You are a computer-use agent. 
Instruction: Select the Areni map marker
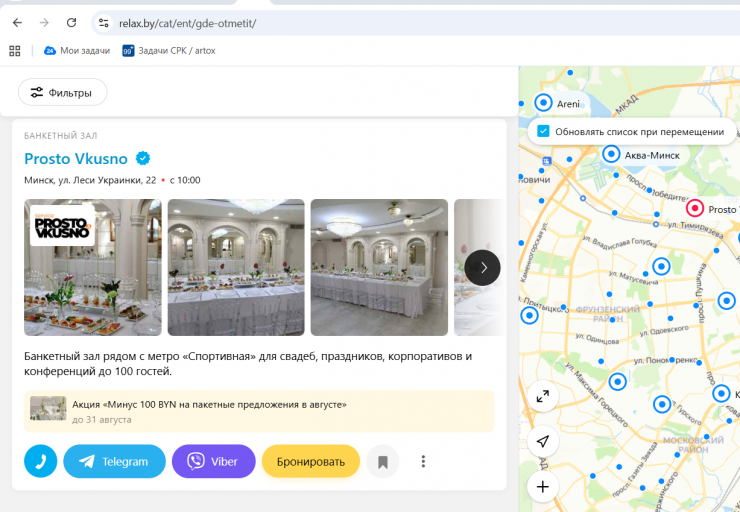[543, 102]
